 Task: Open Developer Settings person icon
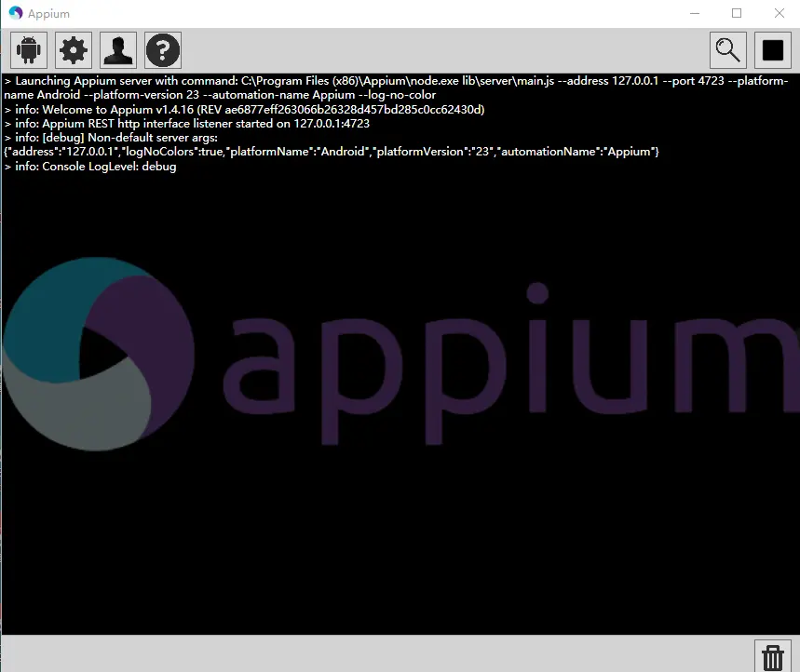(118, 50)
